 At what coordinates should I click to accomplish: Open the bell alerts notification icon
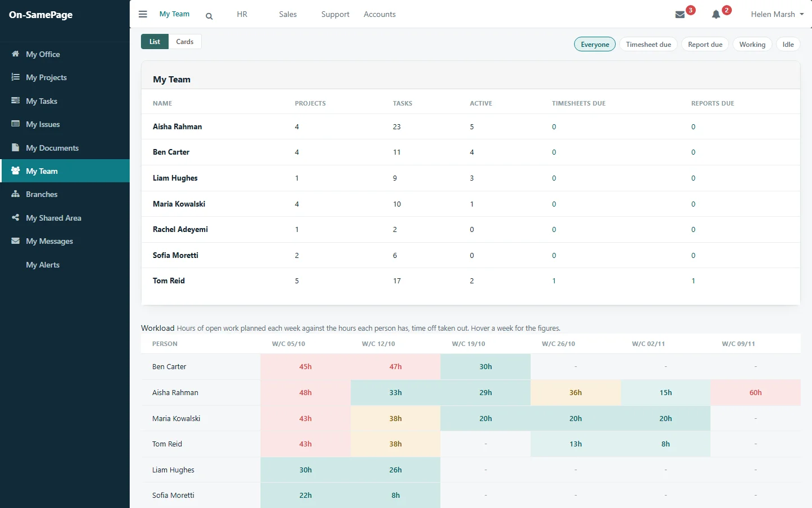tap(716, 15)
